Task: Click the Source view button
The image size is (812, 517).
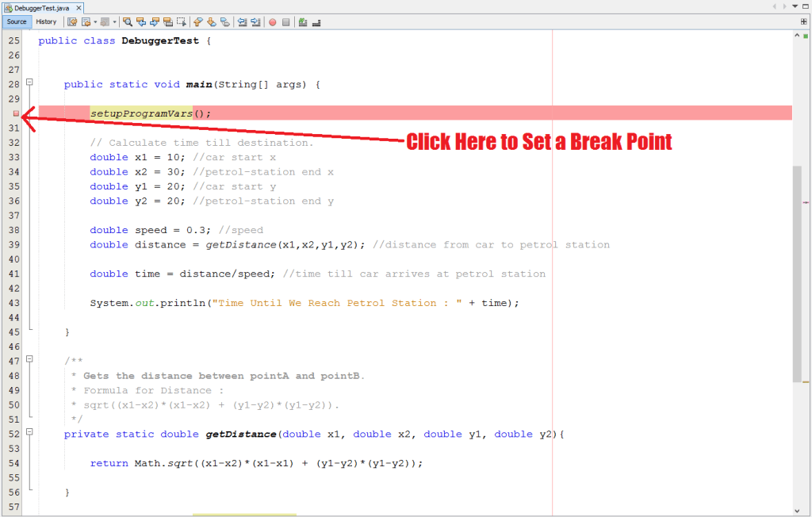Action: (16, 21)
